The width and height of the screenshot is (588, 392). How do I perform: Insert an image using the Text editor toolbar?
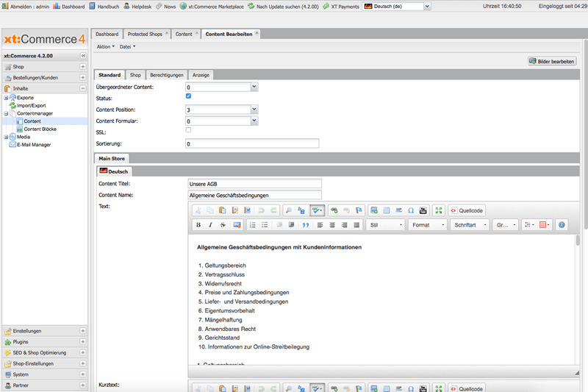coord(374,210)
